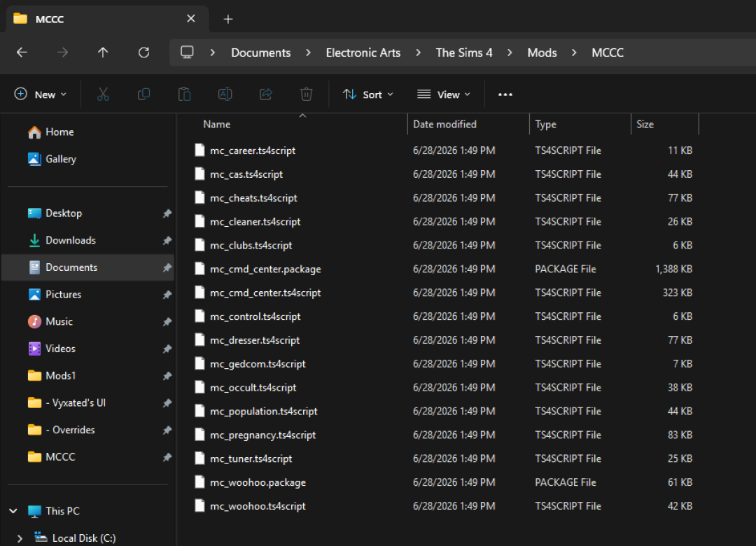Sort by the Size column header
Image resolution: width=756 pixels, height=546 pixels.
click(x=645, y=125)
